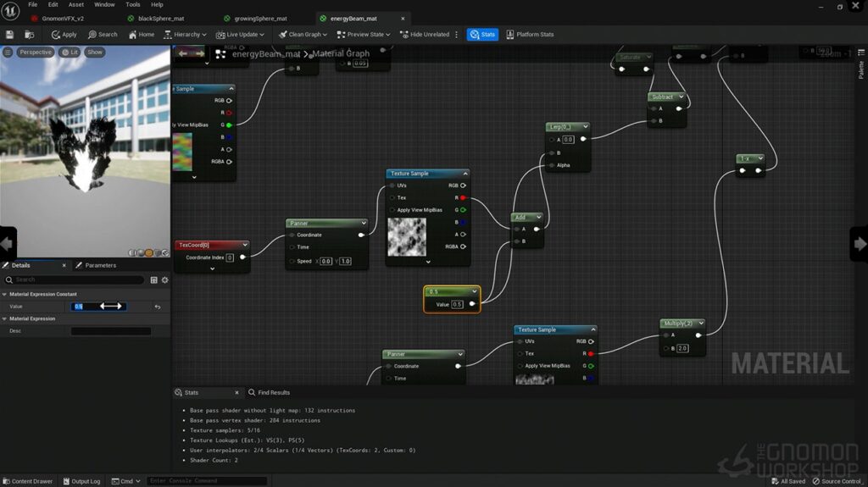Click the console command input field
868x487 pixels.
point(207,480)
